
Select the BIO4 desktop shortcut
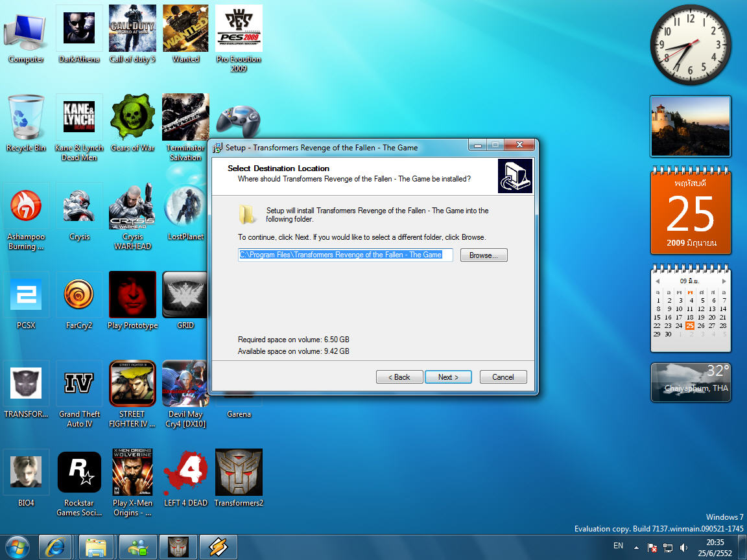pyautogui.click(x=26, y=478)
